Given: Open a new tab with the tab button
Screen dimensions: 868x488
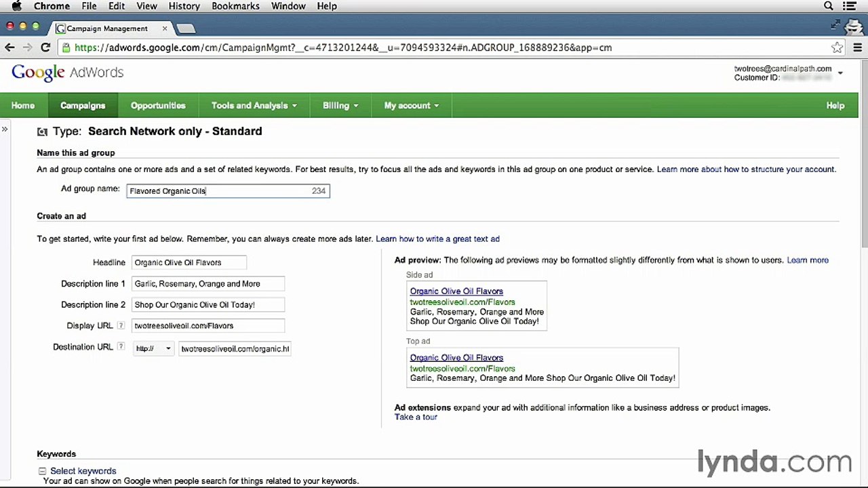Looking at the screenshot, I should coord(185,28).
